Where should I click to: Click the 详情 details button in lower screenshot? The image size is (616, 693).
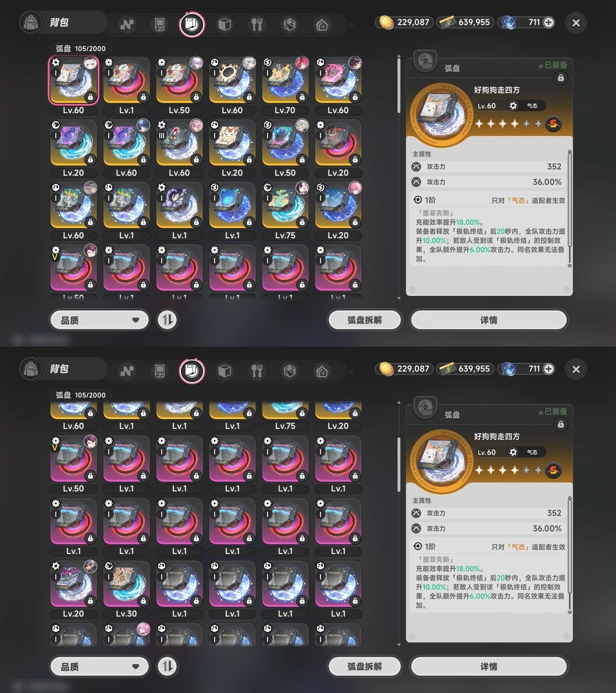[488, 667]
